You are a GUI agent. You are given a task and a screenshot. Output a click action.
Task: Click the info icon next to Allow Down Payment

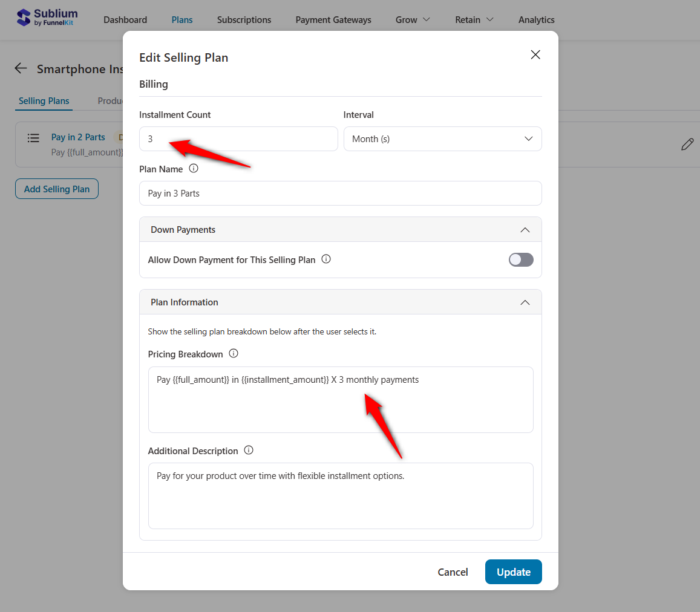[325, 259]
